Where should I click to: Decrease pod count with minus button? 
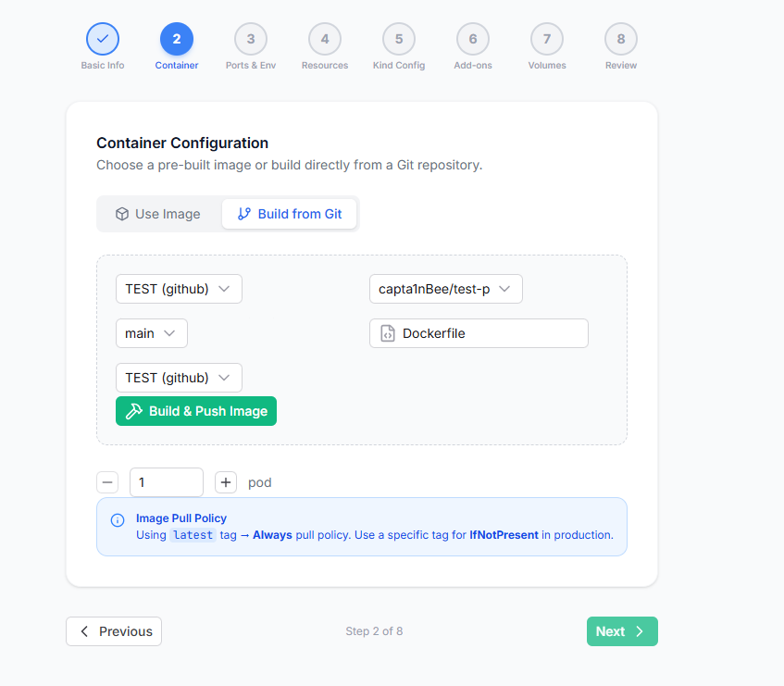[107, 482]
